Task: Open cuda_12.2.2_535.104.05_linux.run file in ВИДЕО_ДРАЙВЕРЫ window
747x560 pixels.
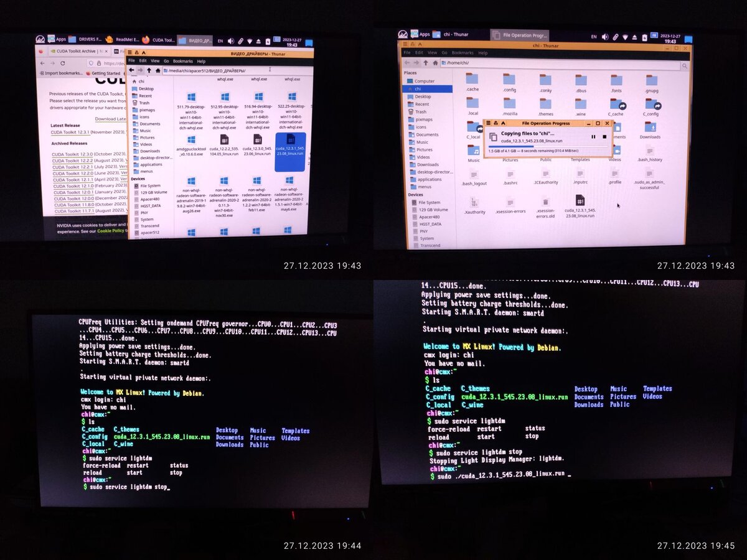Action: pyautogui.click(x=224, y=146)
